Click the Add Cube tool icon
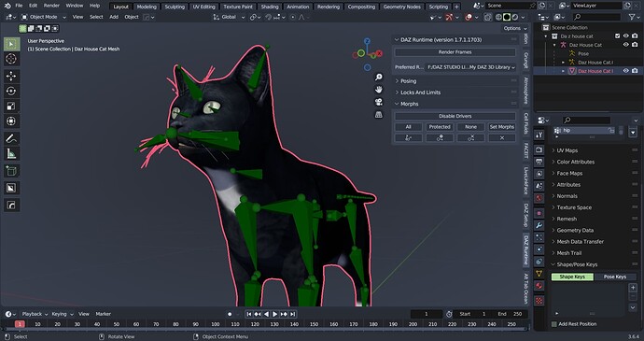Image resolution: width=644 pixels, height=341 pixels. click(x=11, y=171)
